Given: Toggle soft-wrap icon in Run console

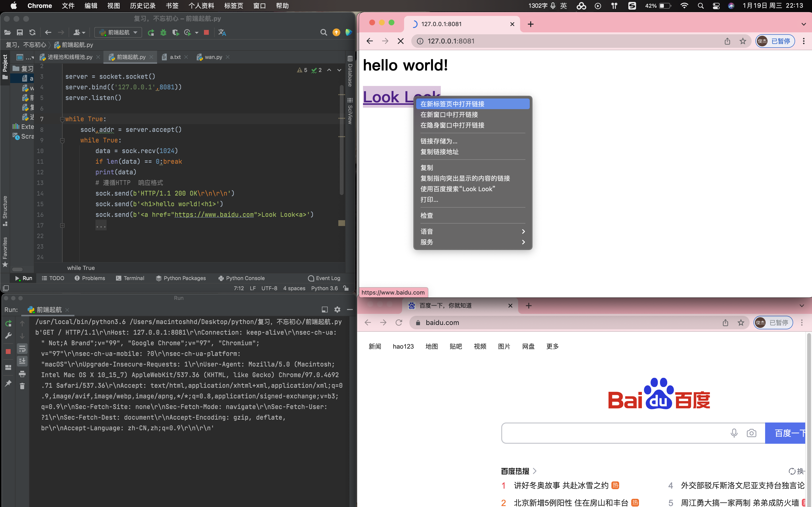Looking at the screenshot, I should (22, 349).
